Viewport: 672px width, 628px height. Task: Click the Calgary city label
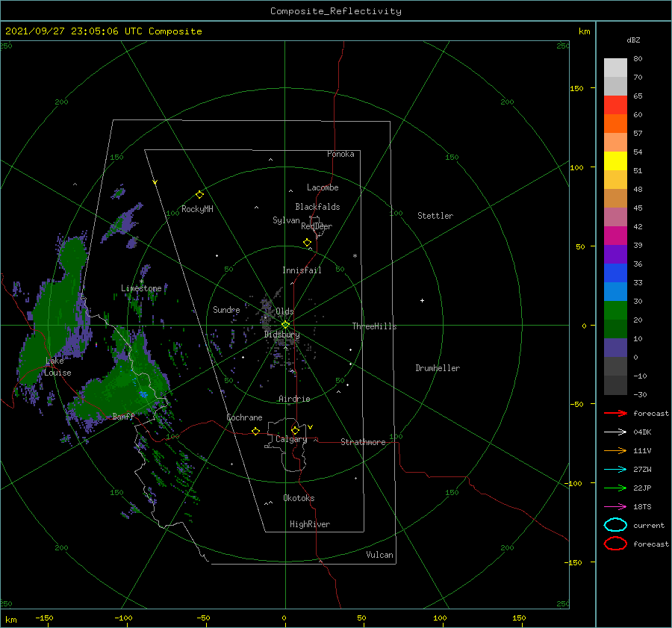pyautogui.click(x=291, y=439)
